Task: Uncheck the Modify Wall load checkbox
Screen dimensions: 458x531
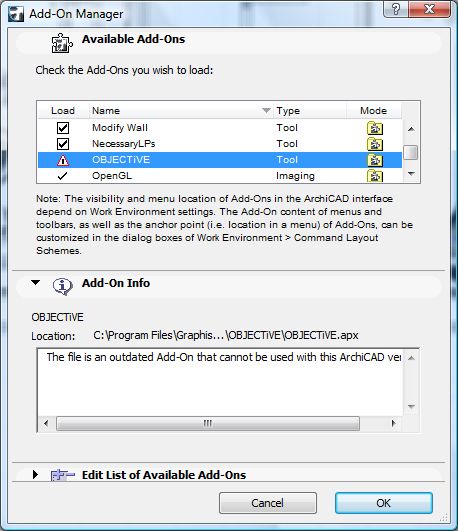Action: click(x=63, y=128)
